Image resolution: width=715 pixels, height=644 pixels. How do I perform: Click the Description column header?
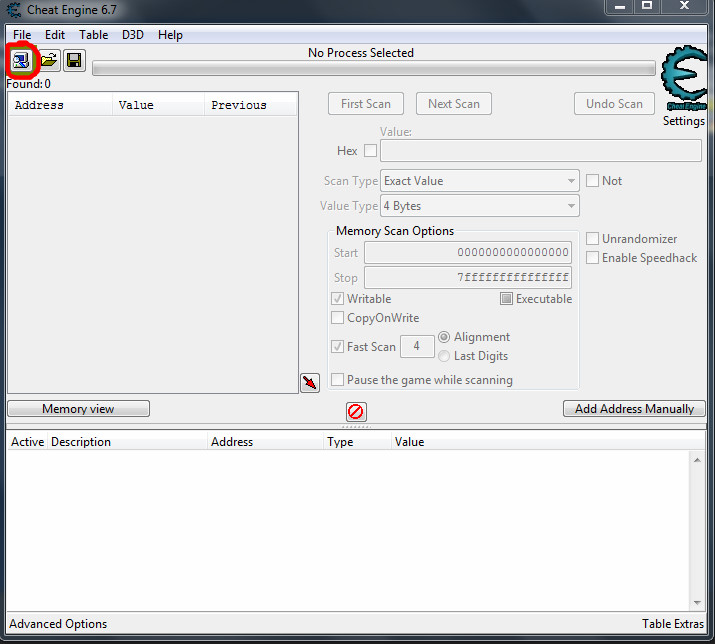[x=127, y=441]
